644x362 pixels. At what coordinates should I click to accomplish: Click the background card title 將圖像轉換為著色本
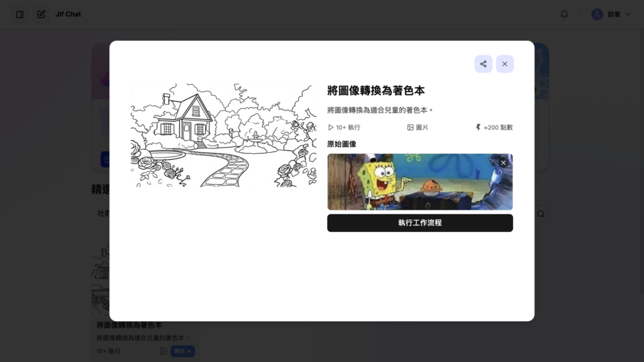pyautogui.click(x=130, y=325)
